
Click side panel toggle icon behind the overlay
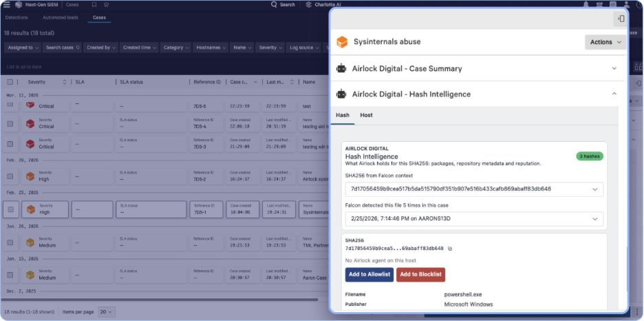(638, 83)
